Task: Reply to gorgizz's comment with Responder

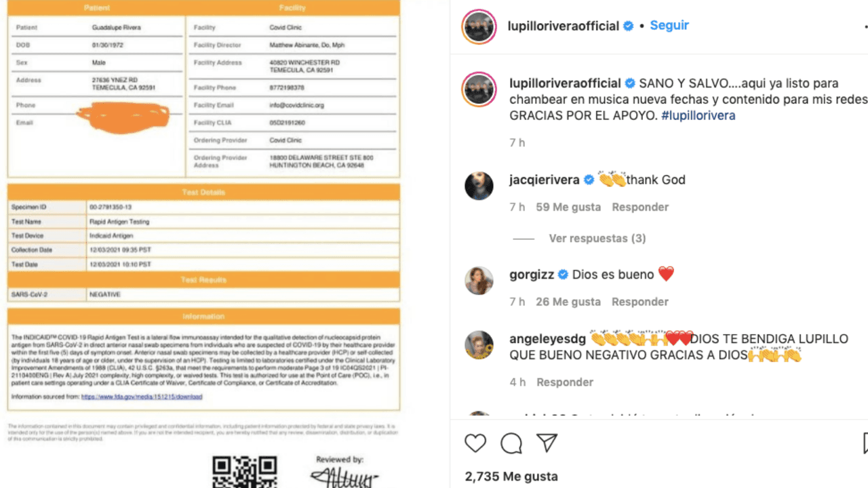Action: (640, 302)
